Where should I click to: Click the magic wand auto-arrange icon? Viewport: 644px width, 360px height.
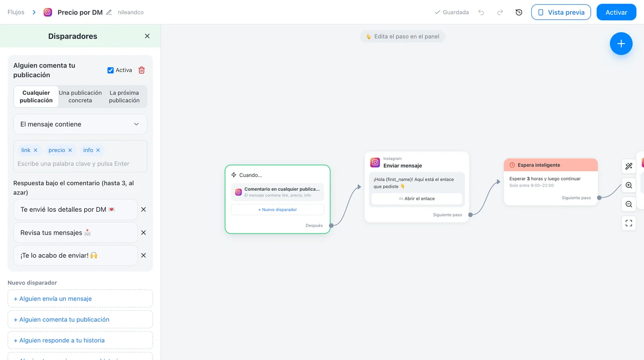(x=629, y=166)
